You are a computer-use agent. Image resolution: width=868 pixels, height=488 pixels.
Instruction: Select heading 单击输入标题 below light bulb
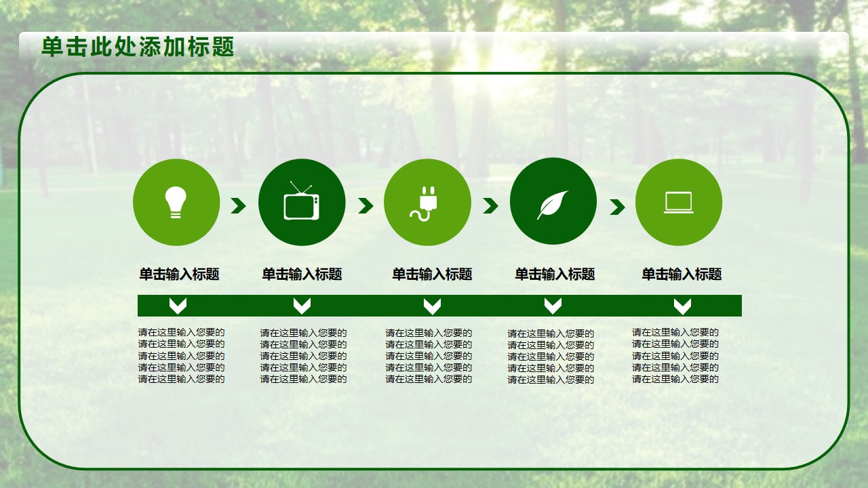coord(180,274)
